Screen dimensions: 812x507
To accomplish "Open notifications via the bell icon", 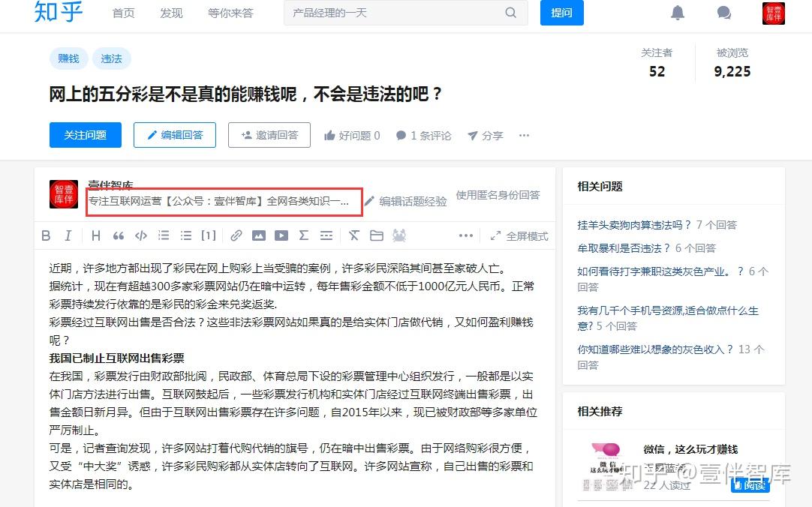I will pyautogui.click(x=678, y=13).
